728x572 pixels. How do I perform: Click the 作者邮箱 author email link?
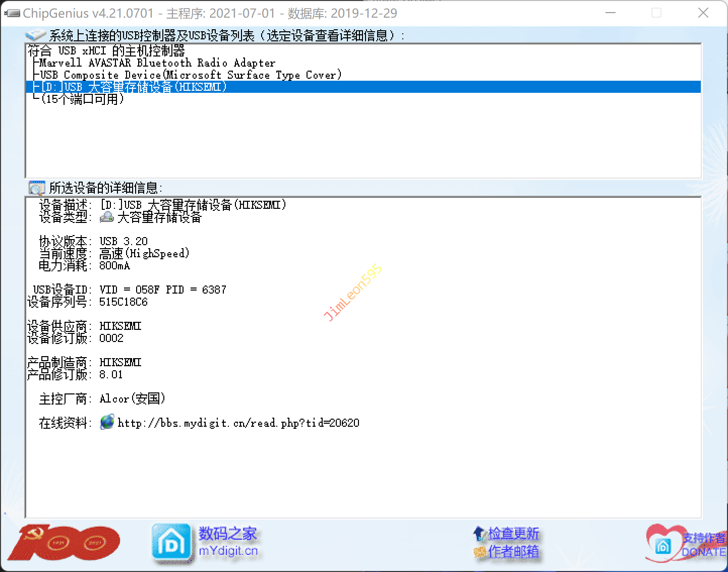tap(513, 552)
